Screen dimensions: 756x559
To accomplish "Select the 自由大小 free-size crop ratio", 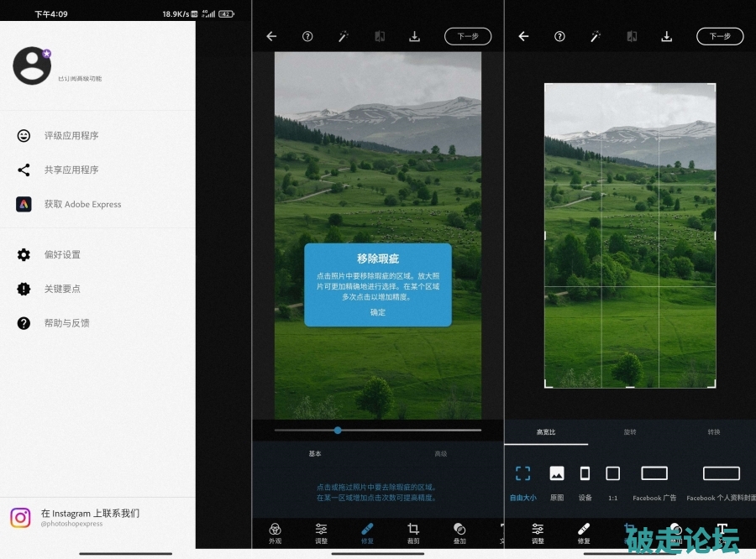I will click(x=522, y=481).
